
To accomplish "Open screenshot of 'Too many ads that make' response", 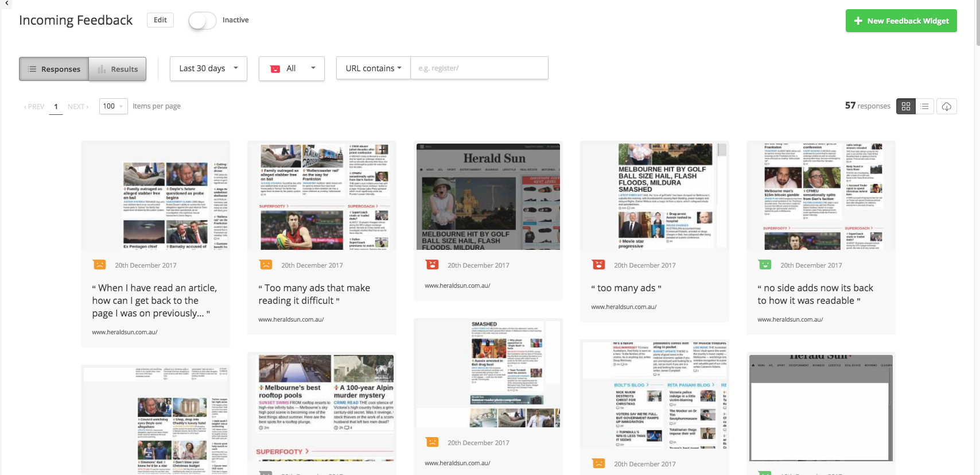I will (322, 195).
